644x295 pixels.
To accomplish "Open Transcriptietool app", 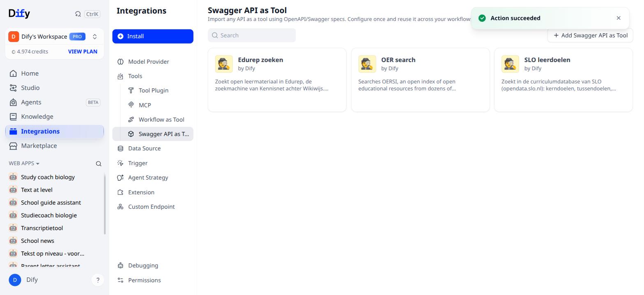I will (x=42, y=228).
